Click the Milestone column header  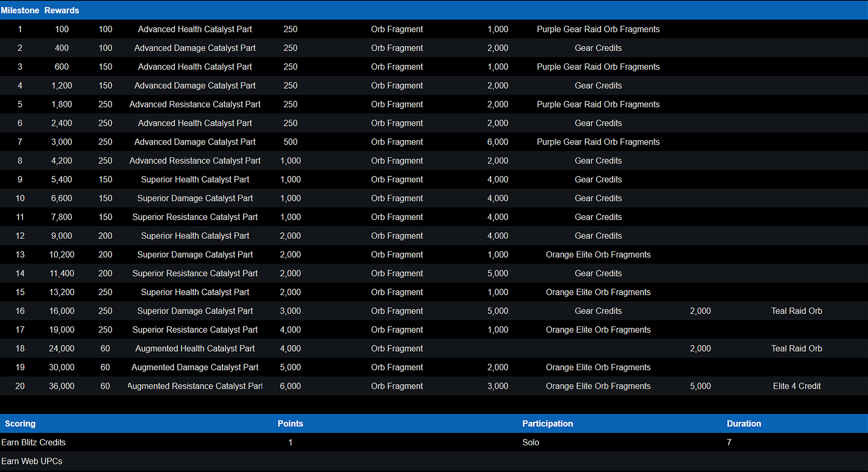click(x=20, y=10)
